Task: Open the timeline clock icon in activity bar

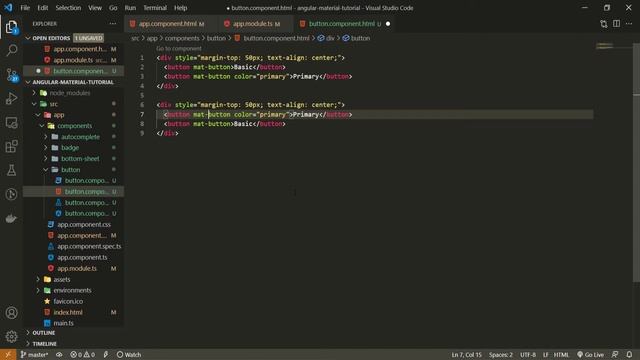Action: coord(11,194)
